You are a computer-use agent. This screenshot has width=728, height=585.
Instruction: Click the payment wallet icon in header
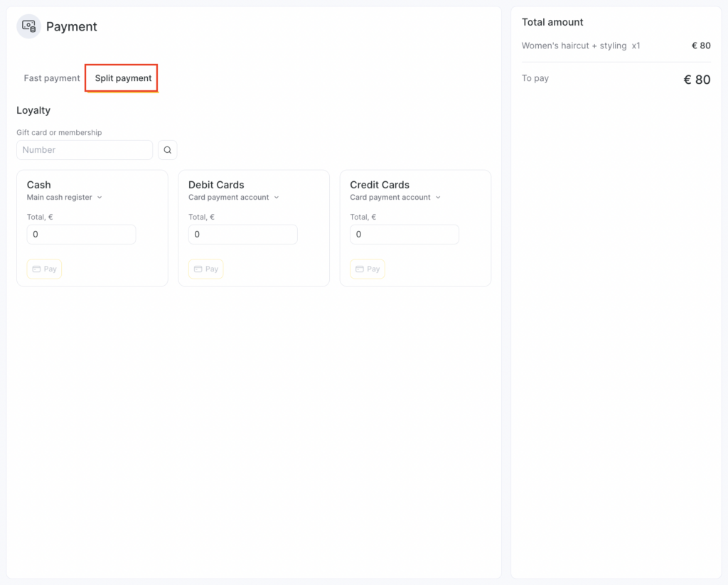[x=28, y=26]
